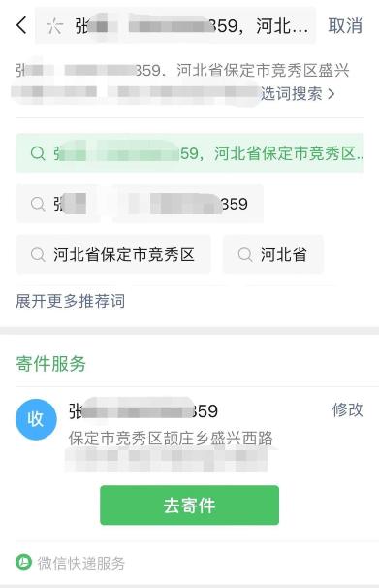Open the 寄件服务 section header

point(51,364)
